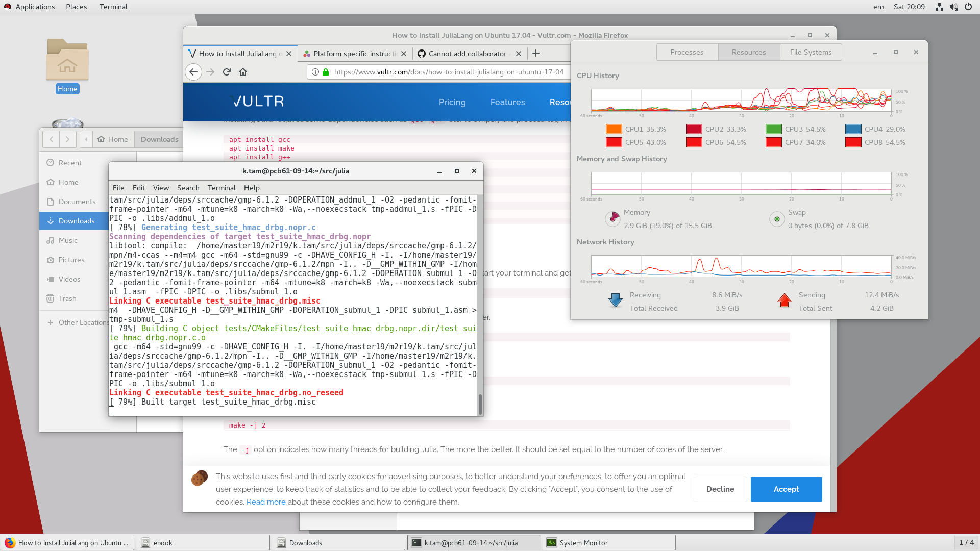Image resolution: width=980 pixels, height=551 pixels.
Task: Click the terminal scrollbar
Action: (x=480, y=404)
